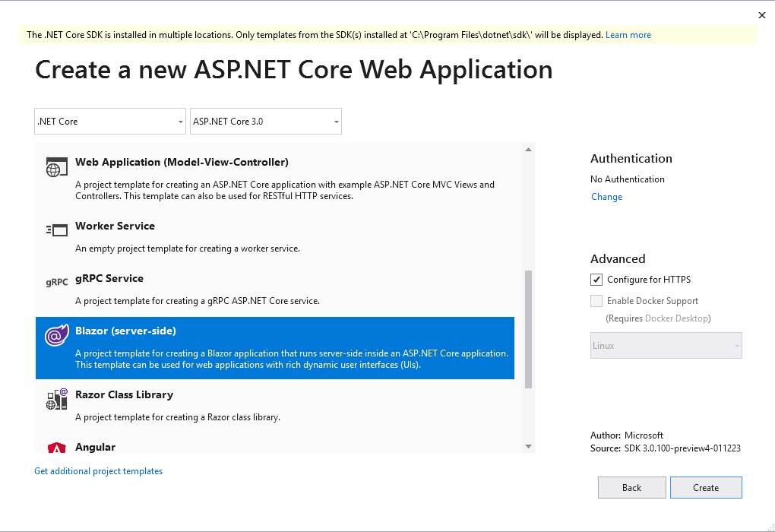Click the gRPC Service template icon

click(x=56, y=282)
